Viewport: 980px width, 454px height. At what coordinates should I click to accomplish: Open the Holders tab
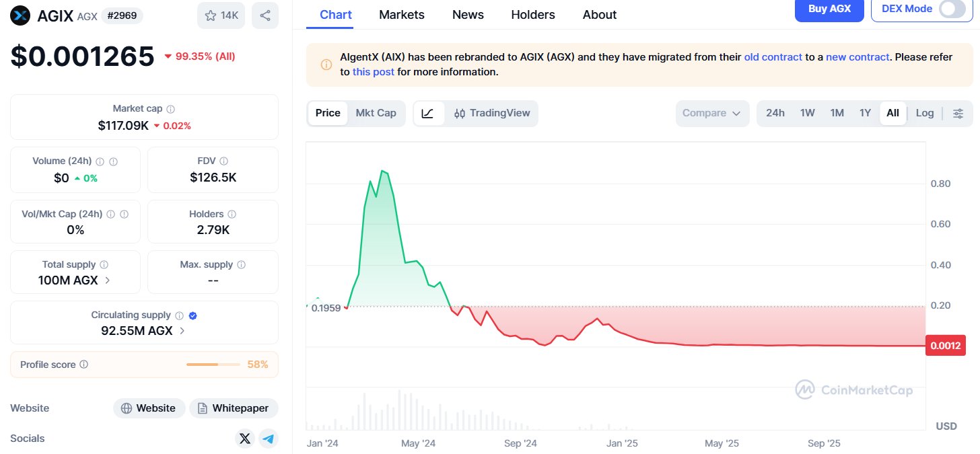click(x=533, y=15)
